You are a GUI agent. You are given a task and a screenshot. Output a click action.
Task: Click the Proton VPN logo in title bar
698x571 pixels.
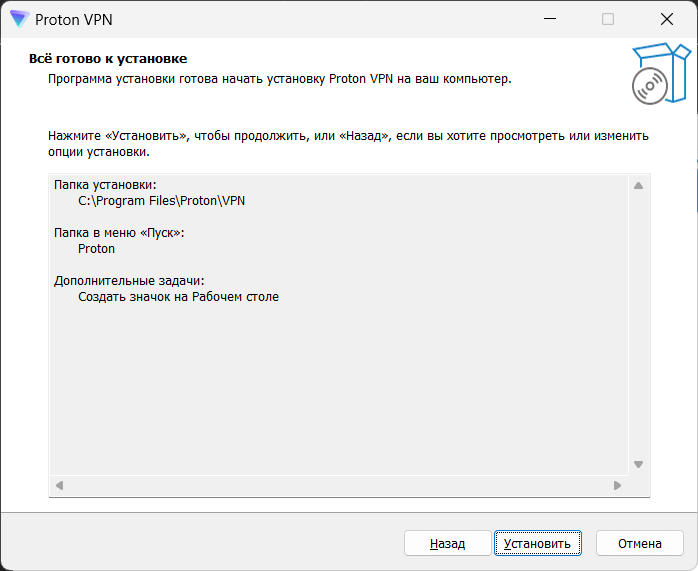click(19, 19)
